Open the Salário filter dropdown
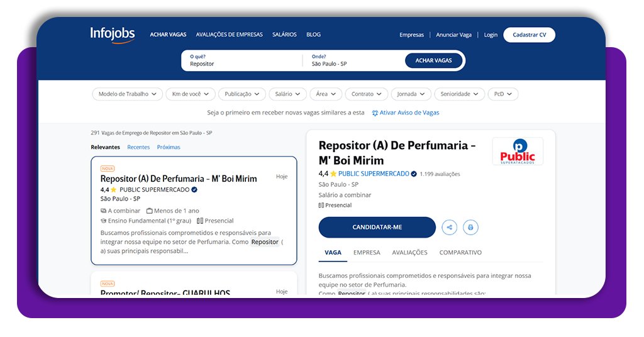The width and height of the screenshot is (644, 337). [x=287, y=94]
